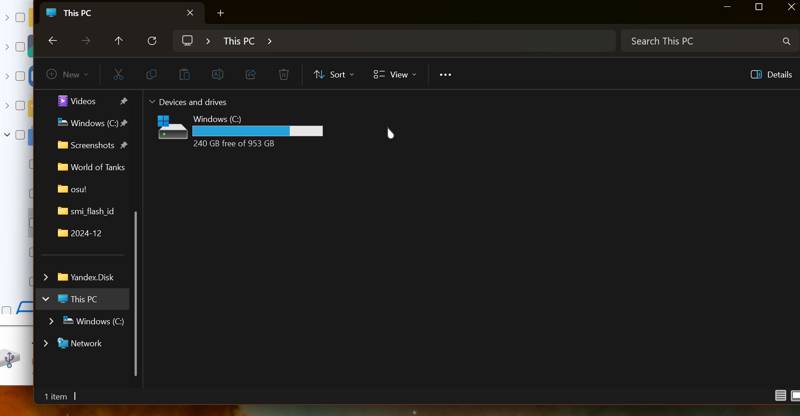Open the See more ellipsis menu
800x416 pixels.
pos(445,75)
